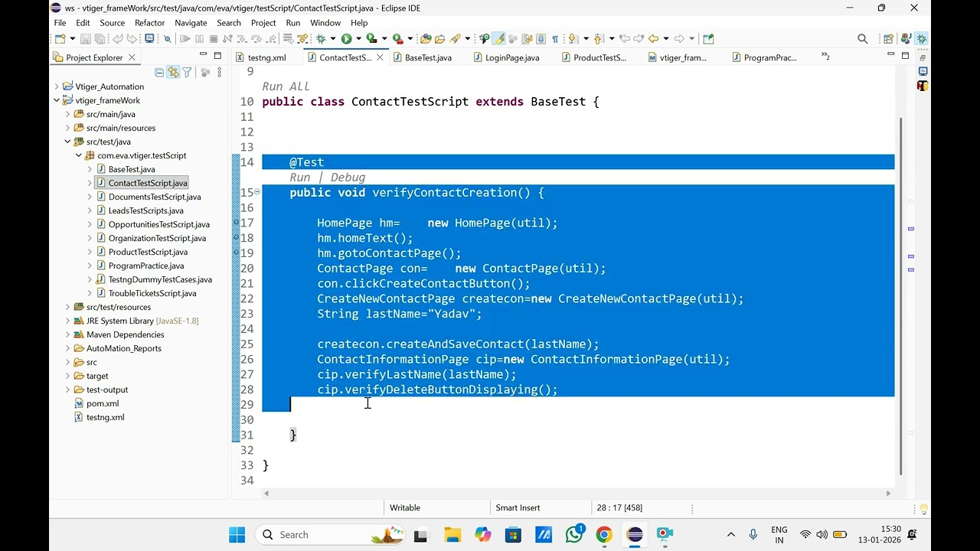Screen dimensions: 980x551
Task: Click Pin Editor toolbar icon
Action: coord(709,38)
